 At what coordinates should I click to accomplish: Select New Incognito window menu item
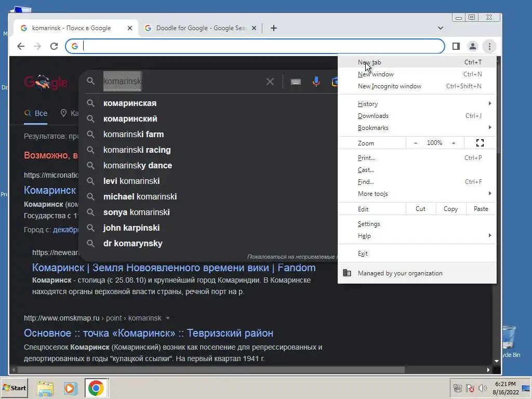tap(417, 86)
